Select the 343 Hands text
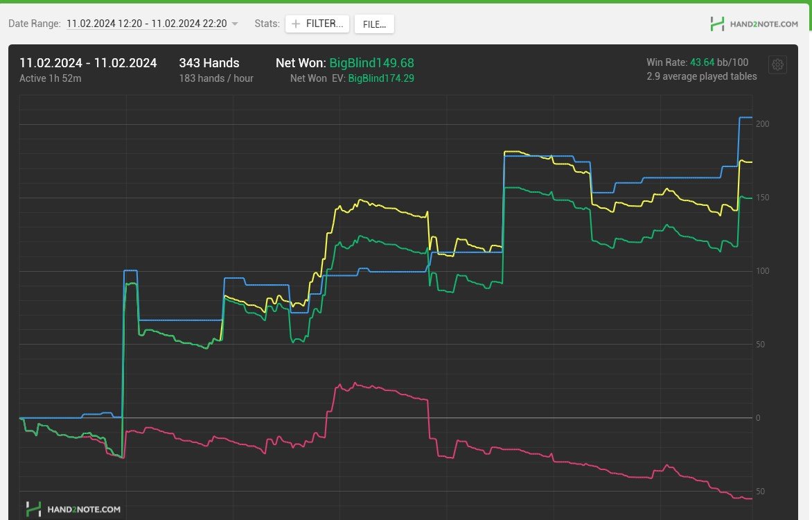Screen dimensions: 812x520 click(x=209, y=62)
